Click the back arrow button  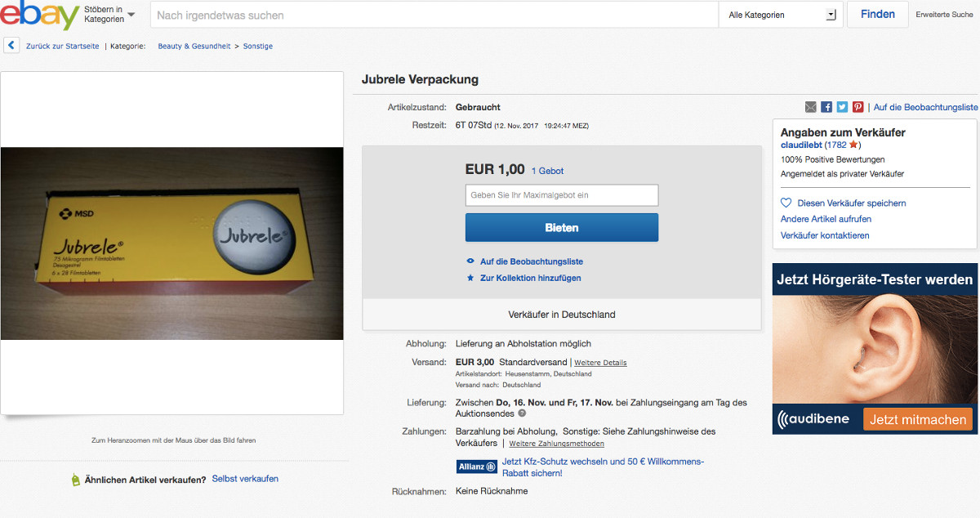11,46
